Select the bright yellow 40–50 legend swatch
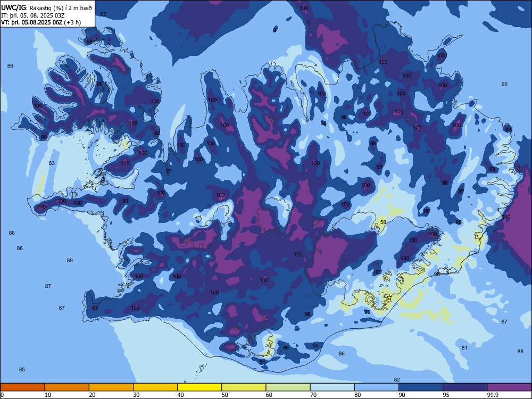Viewport: 532px width, 399px height. (199, 387)
